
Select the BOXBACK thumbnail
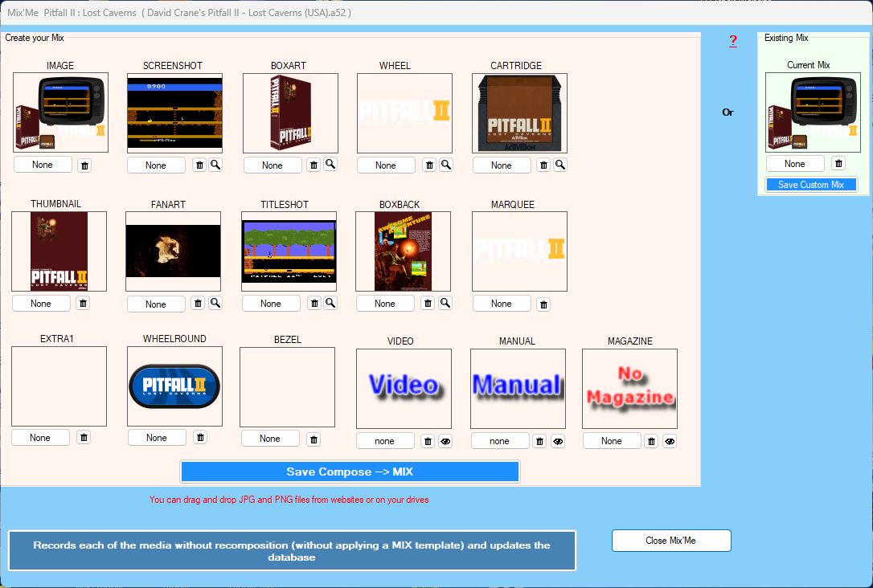[x=403, y=251]
